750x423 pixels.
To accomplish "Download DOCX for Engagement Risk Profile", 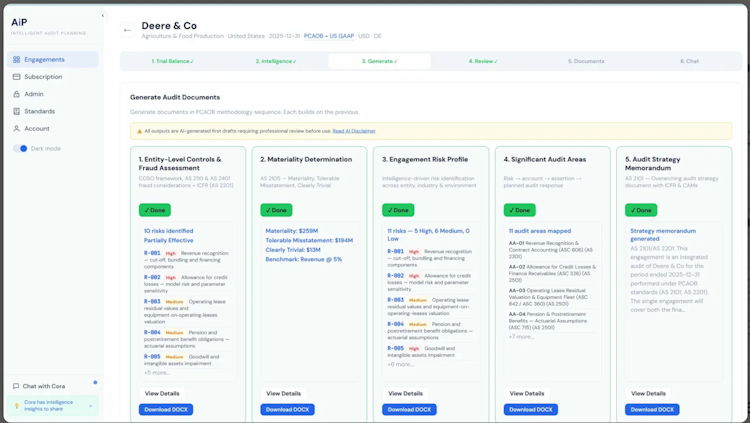I will (x=409, y=410).
